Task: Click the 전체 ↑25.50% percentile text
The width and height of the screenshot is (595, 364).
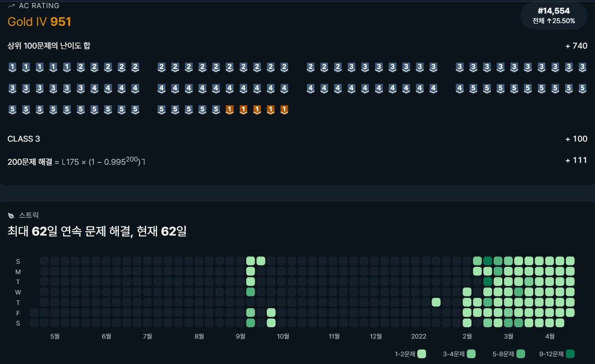Action: point(554,20)
